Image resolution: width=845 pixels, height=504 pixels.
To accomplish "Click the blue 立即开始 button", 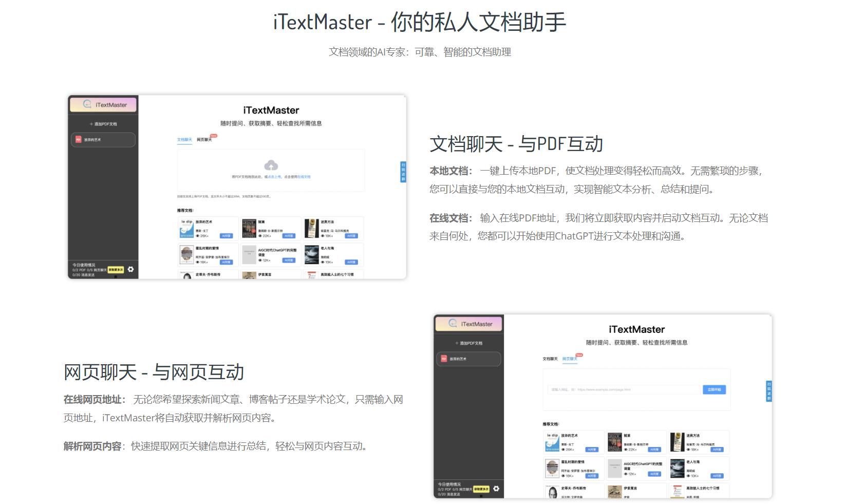I will pos(713,389).
